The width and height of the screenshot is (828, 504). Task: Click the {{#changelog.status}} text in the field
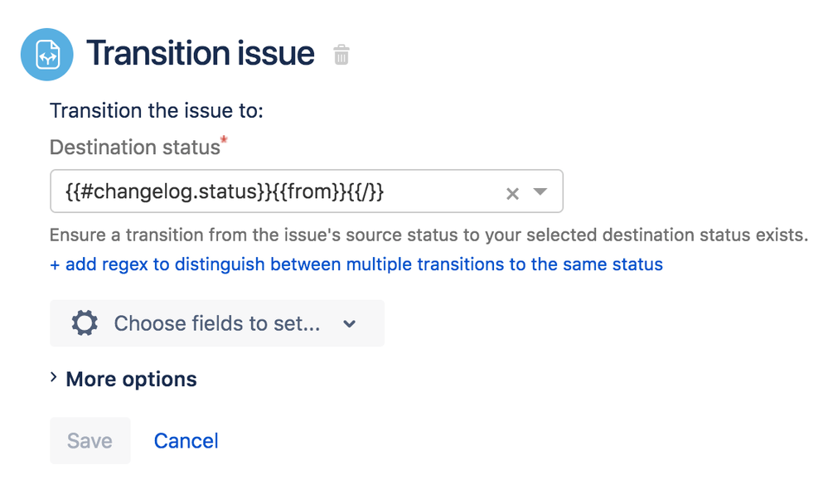171,192
